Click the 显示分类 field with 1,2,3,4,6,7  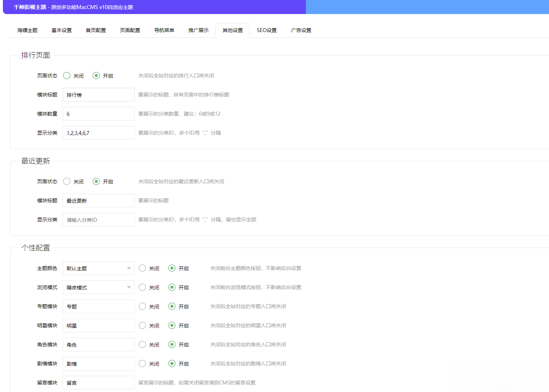pos(98,133)
